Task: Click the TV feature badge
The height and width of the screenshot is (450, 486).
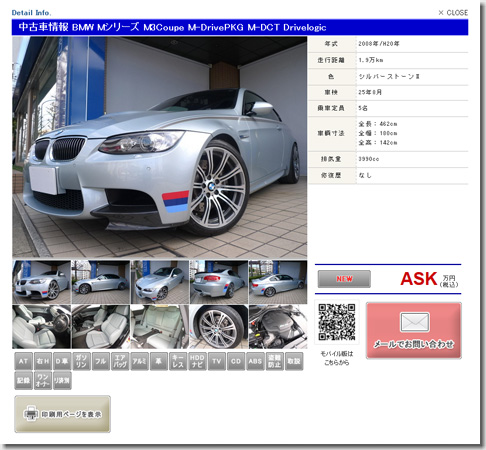Action: pyautogui.click(x=217, y=361)
